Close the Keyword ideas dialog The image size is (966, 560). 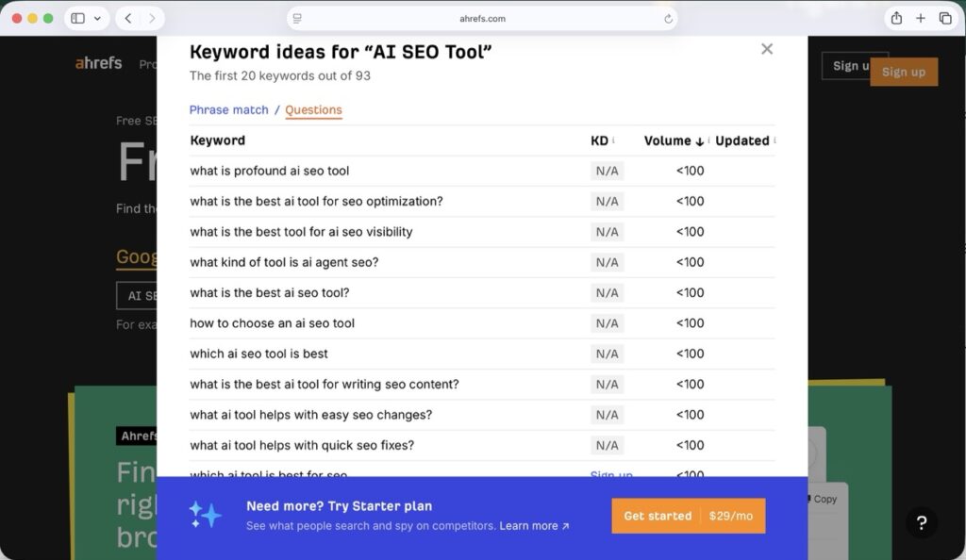click(x=766, y=49)
